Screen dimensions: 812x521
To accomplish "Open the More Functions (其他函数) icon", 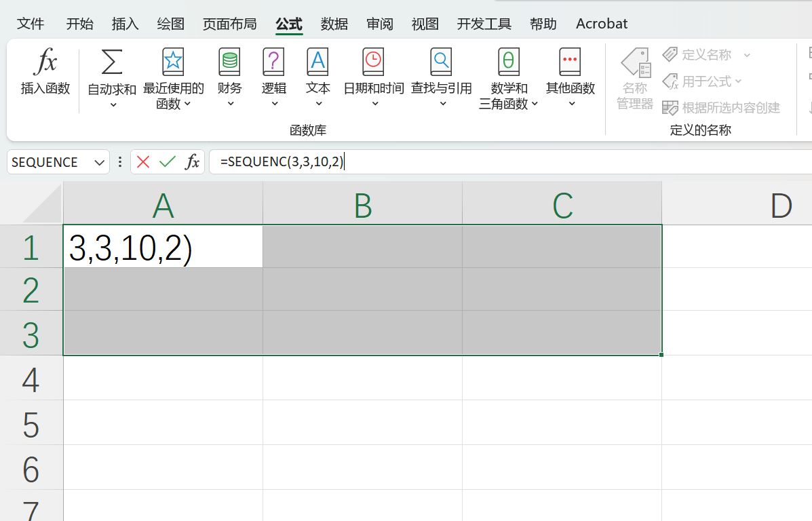I will (570, 62).
